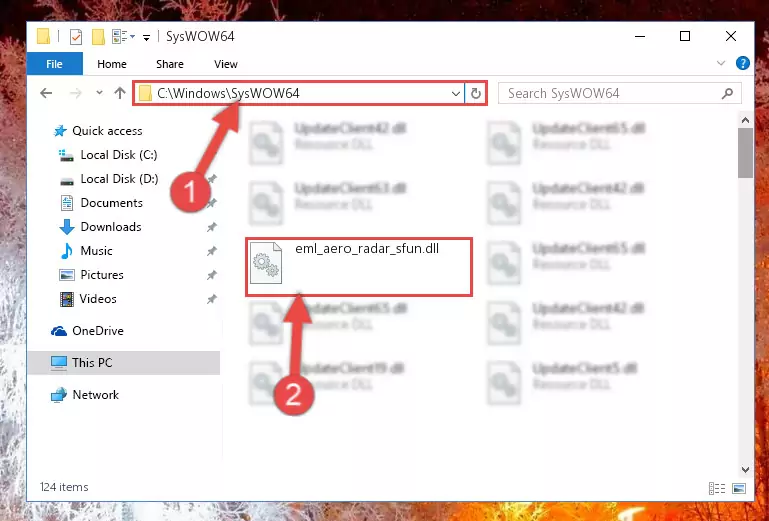Refresh the SysWOW64 folder
Image resolution: width=769 pixels, height=521 pixels.
[x=476, y=93]
